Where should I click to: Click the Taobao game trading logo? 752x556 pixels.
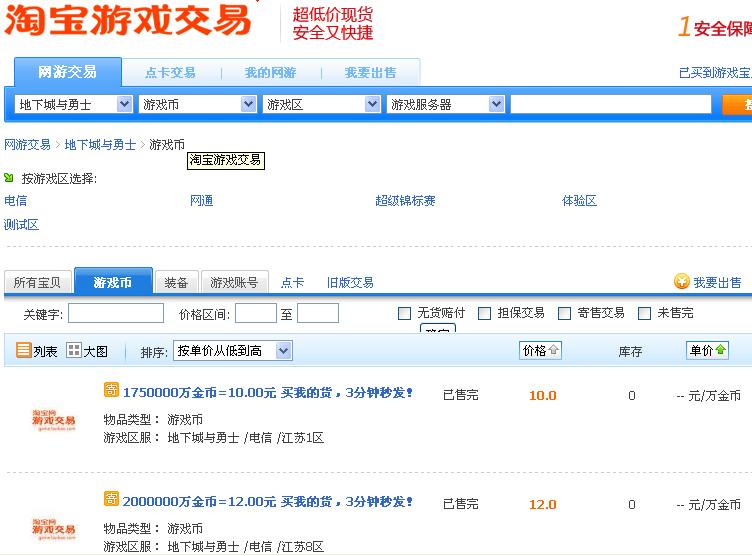tap(128, 20)
